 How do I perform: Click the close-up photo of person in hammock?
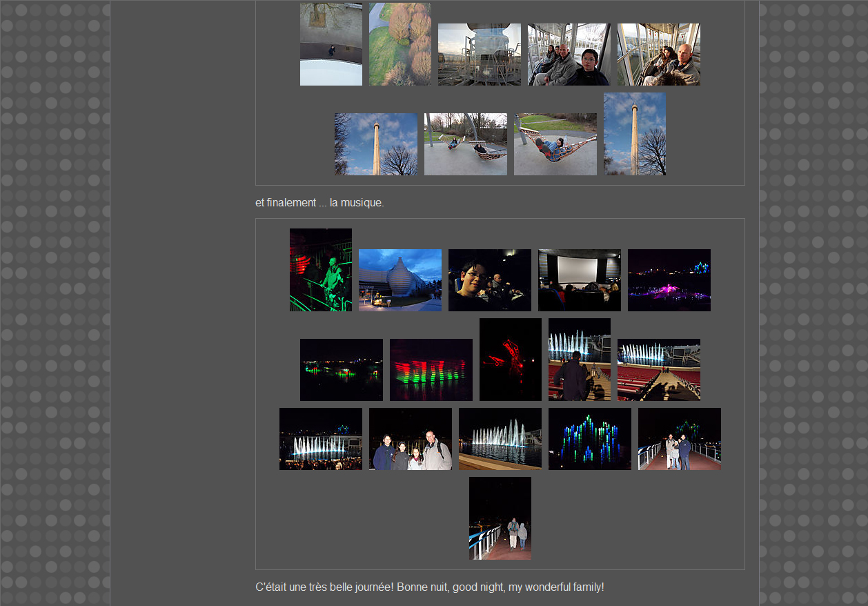point(555,144)
